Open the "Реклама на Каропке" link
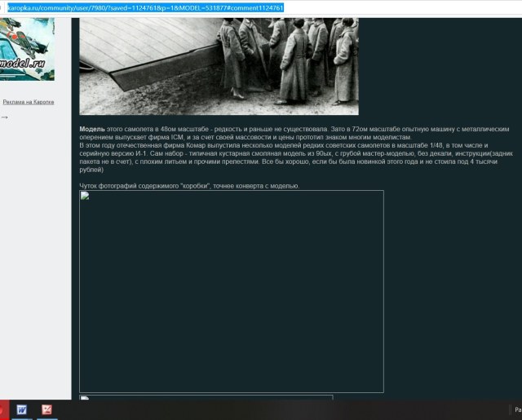This screenshot has width=522, height=420. [28, 102]
